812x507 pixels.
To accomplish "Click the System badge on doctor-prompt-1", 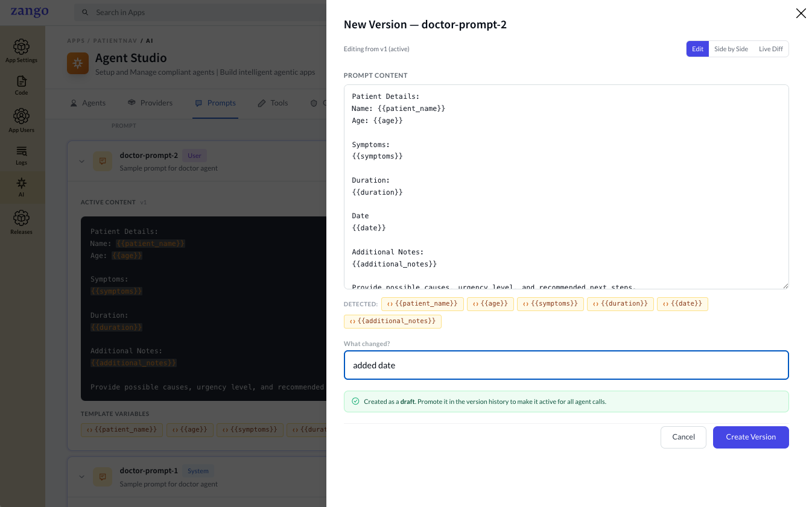I will pos(198,471).
